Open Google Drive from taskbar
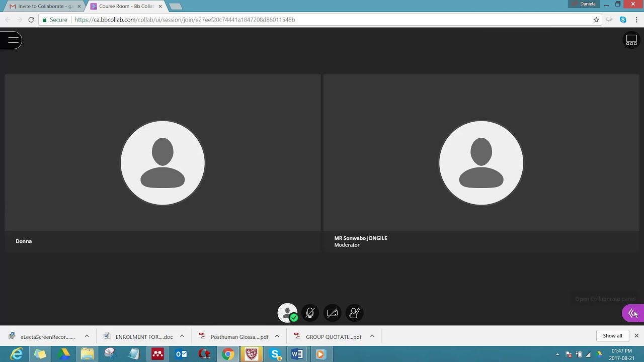 [x=63, y=354]
